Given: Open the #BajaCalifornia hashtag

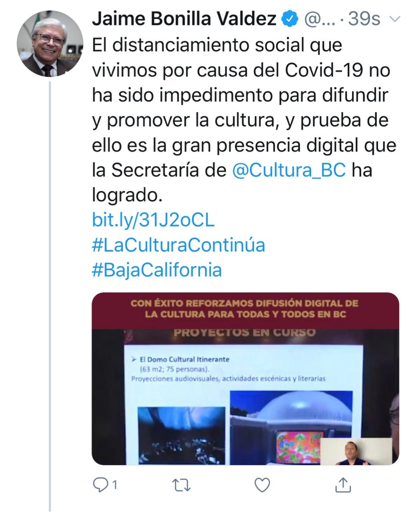Looking at the screenshot, I should tap(157, 270).
